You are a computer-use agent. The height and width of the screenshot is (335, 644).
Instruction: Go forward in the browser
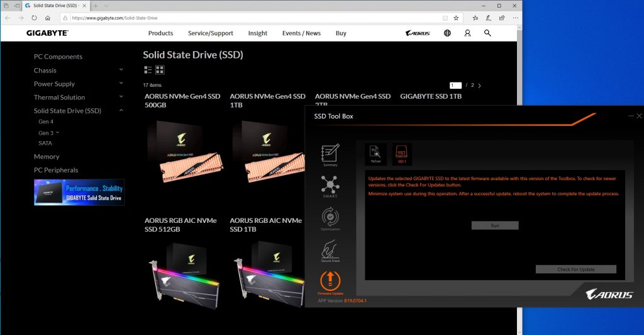(x=21, y=18)
